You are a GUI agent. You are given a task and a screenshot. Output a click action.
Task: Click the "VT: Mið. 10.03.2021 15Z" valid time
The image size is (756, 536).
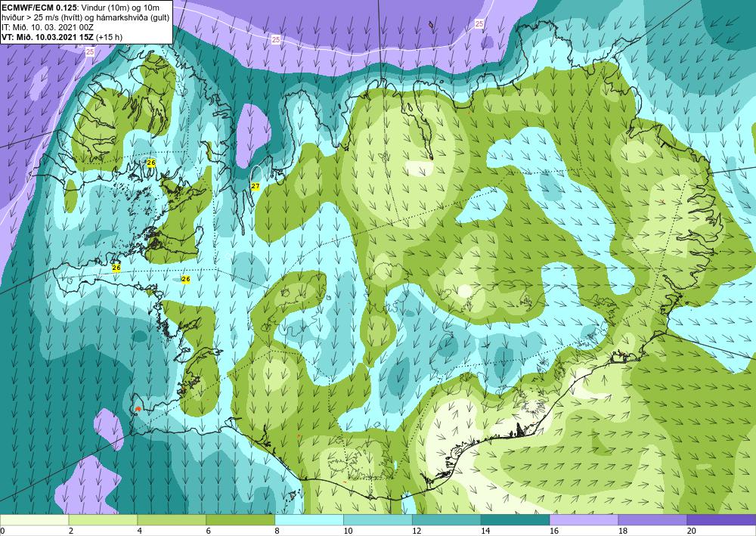(x=48, y=36)
